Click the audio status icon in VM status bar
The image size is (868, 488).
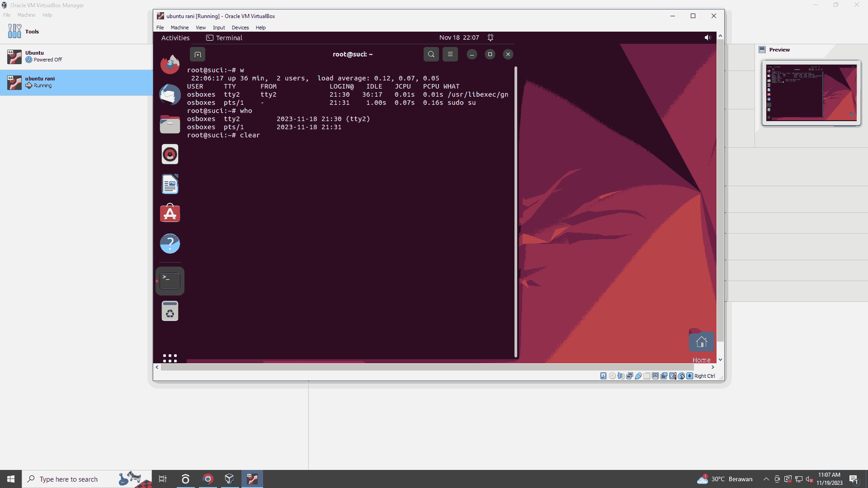621,376
